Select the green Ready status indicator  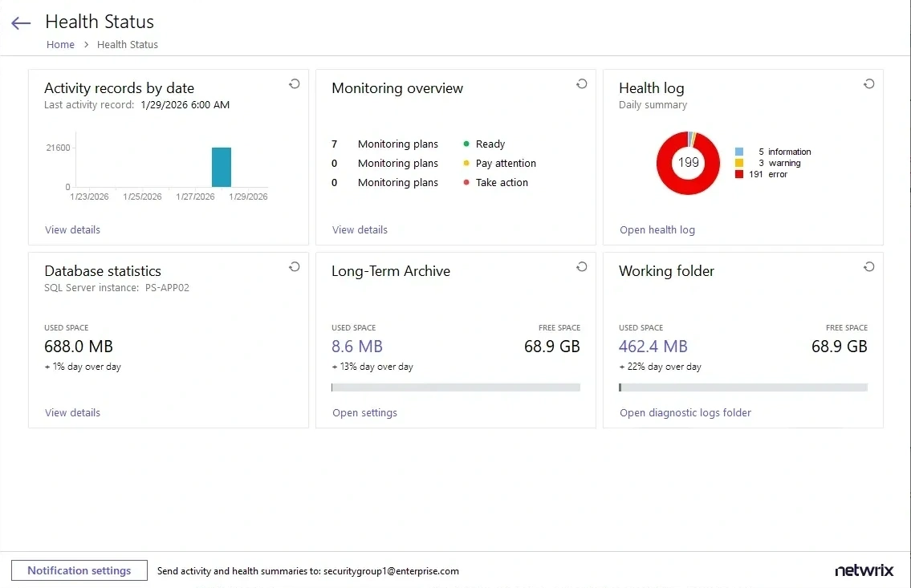468,144
